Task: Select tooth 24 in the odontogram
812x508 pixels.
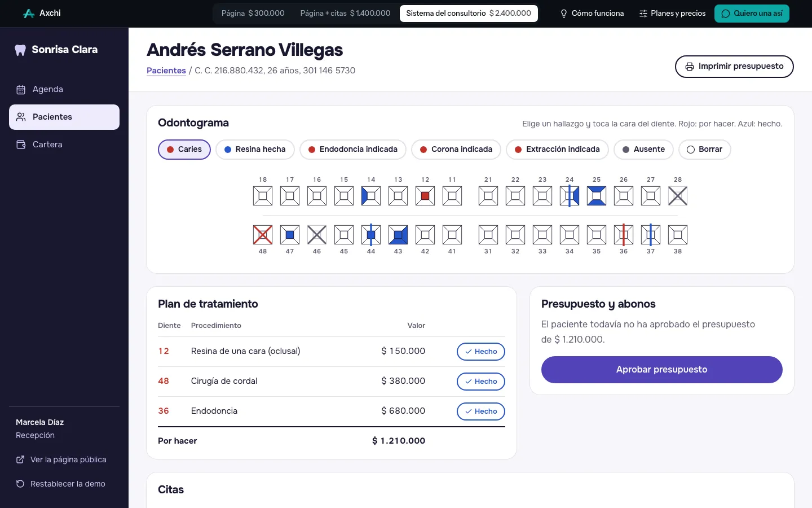Action: click(x=570, y=196)
